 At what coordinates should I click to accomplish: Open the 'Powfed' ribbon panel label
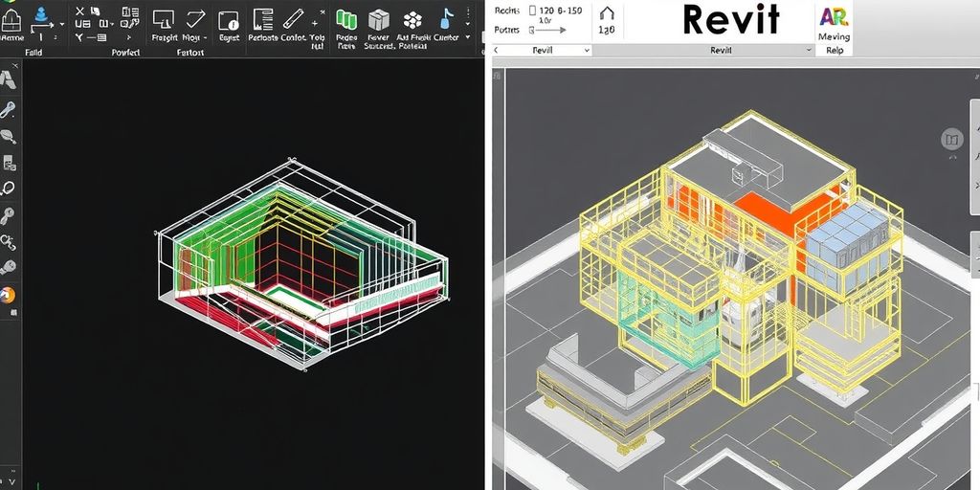[x=125, y=53]
